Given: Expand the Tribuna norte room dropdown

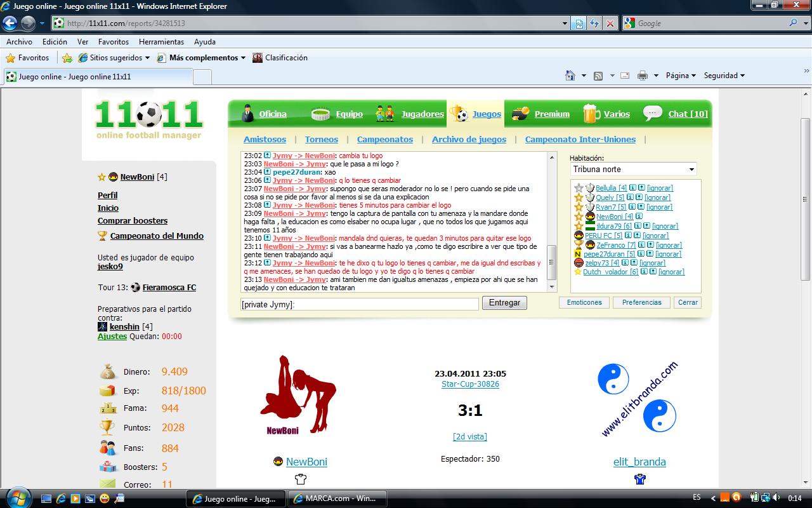Looking at the screenshot, I should [691, 170].
